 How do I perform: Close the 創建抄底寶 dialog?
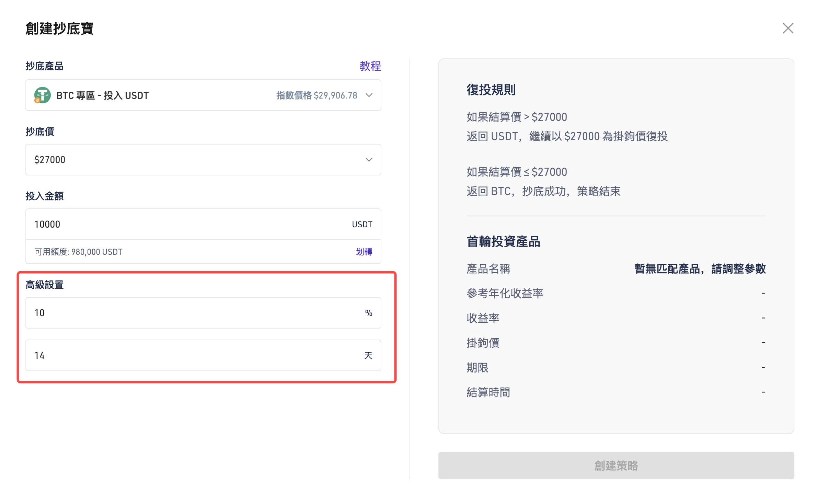(788, 28)
